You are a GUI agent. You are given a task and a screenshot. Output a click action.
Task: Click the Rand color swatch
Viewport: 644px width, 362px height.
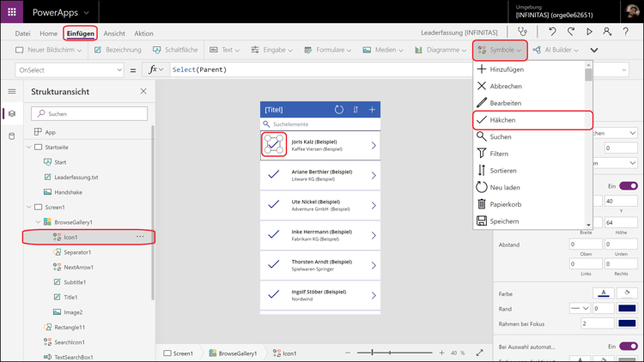click(627, 308)
